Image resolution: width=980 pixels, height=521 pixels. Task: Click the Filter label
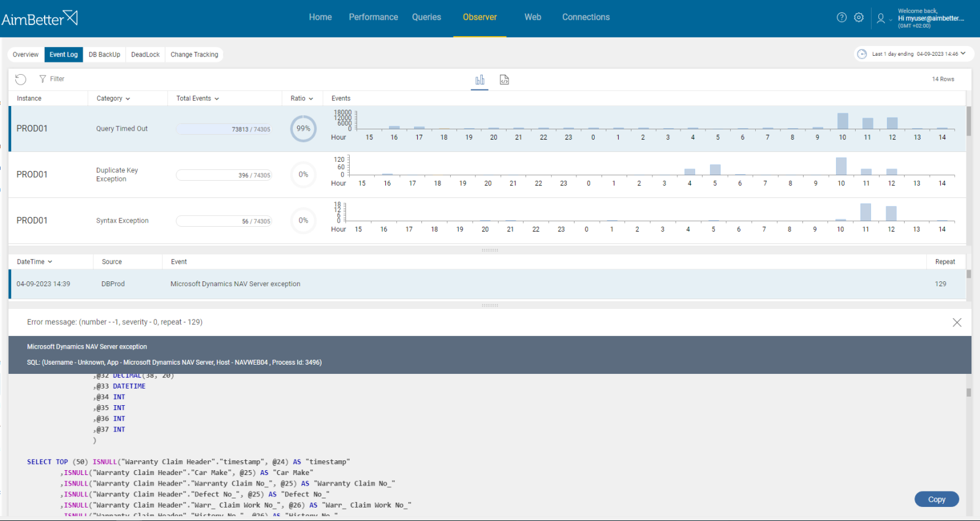(57, 79)
